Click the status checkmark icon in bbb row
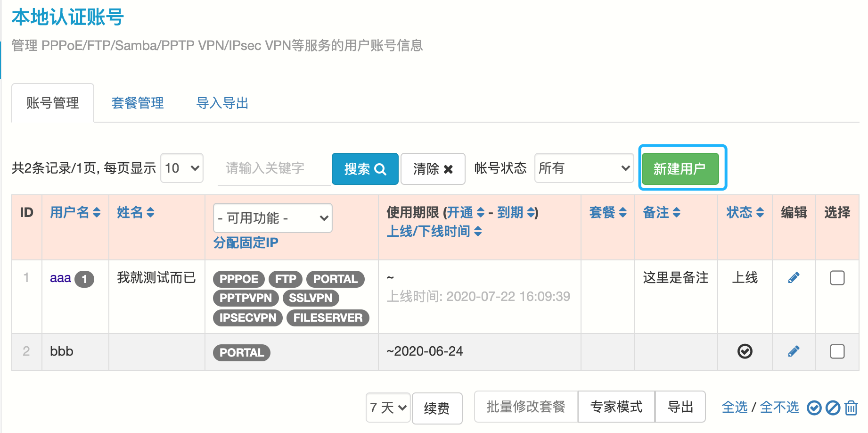 [x=745, y=351]
